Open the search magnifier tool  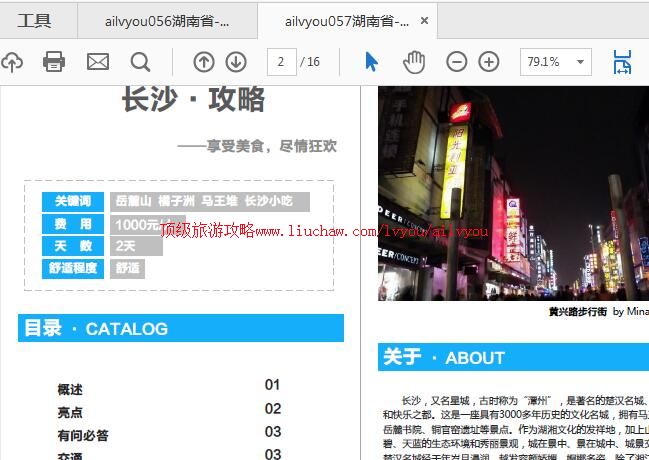(140, 62)
